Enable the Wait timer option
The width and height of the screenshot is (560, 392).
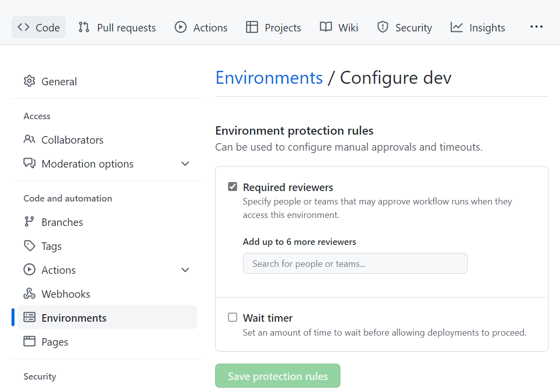[x=233, y=317]
